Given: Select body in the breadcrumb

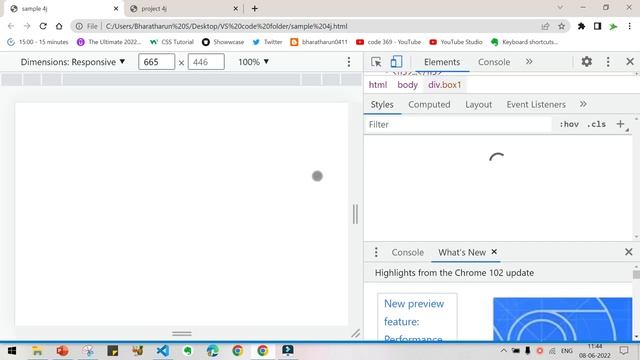Looking at the screenshot, I should click(407, 85).
